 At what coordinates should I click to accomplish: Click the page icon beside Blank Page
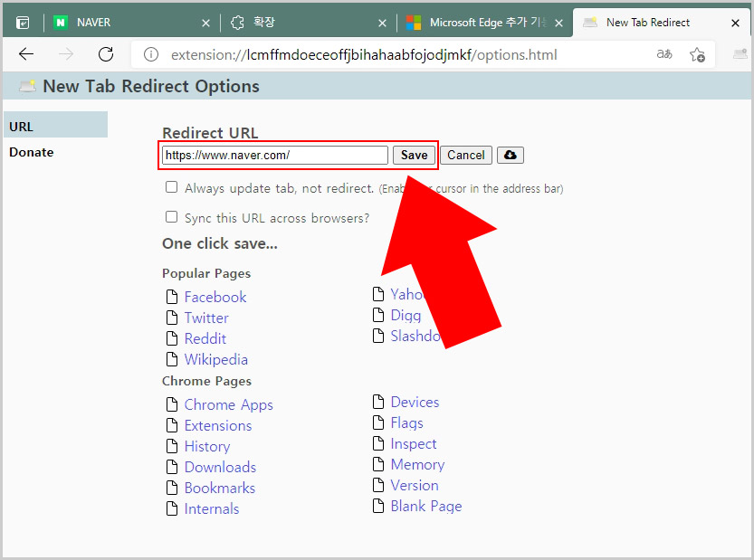tap(378, 506)
